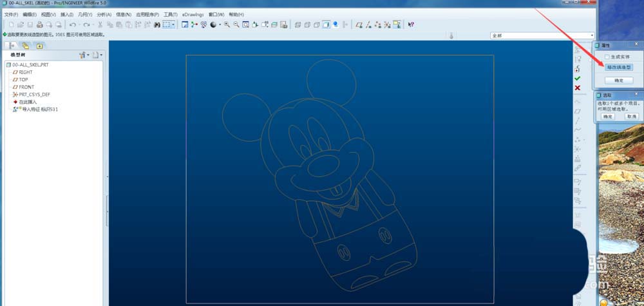The height and width of the screenshot is (306, 644).
Task: Toggle orient mode icon
Action: coord(204,24)
